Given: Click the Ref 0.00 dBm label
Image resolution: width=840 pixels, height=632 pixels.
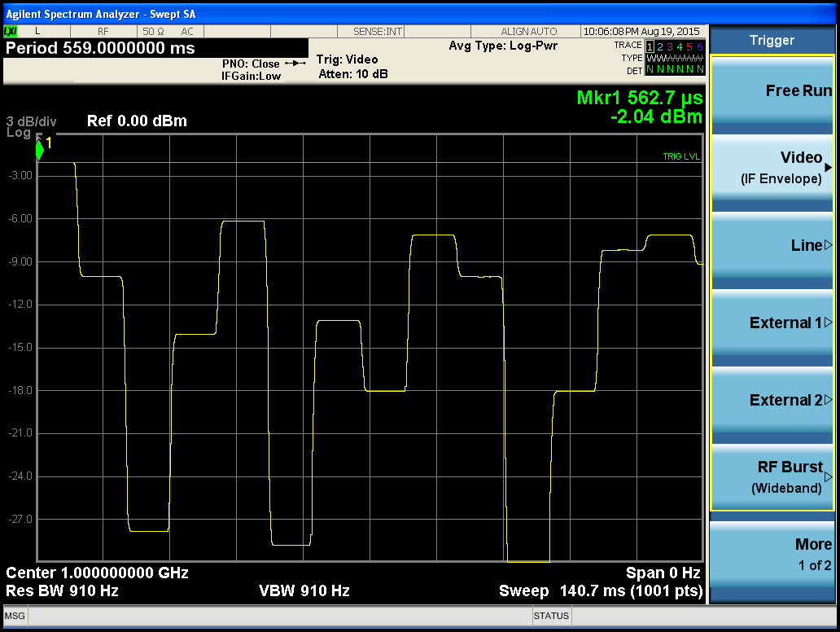Looking at the screenshot, I should (137, 121).
